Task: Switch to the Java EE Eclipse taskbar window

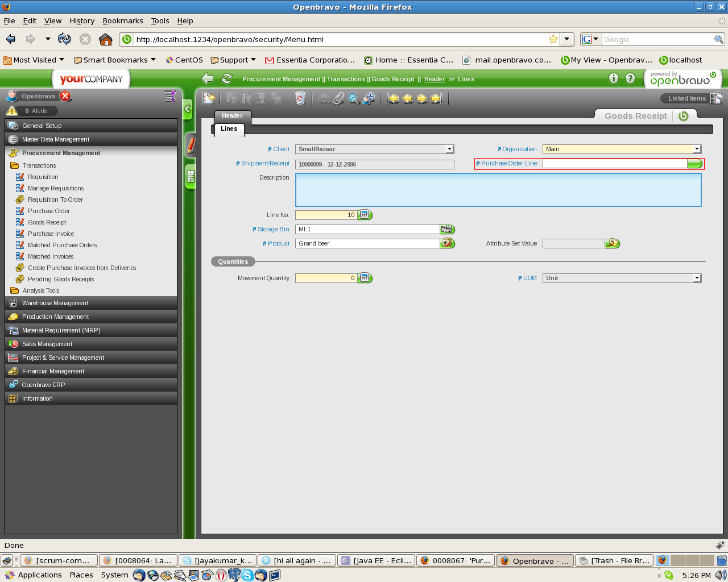Action: (376, 560)
